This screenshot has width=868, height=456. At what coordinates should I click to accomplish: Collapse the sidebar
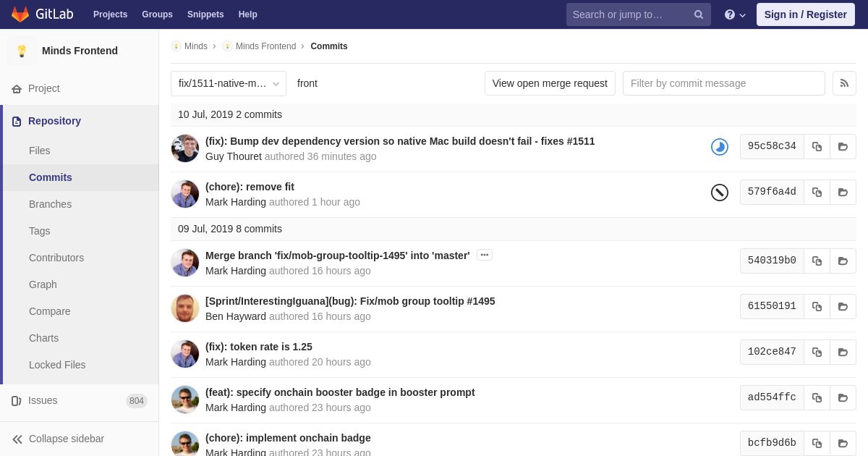pyautogui.click(x=80, y=439)
